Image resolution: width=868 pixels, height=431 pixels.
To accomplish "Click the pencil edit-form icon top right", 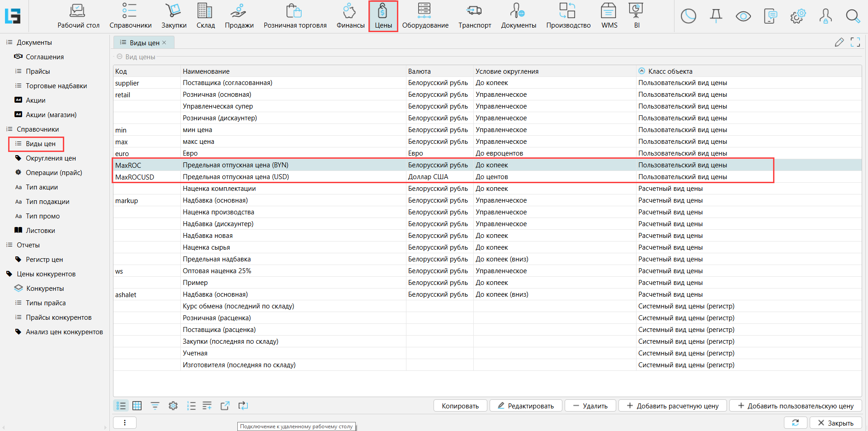I will (839, 43).
